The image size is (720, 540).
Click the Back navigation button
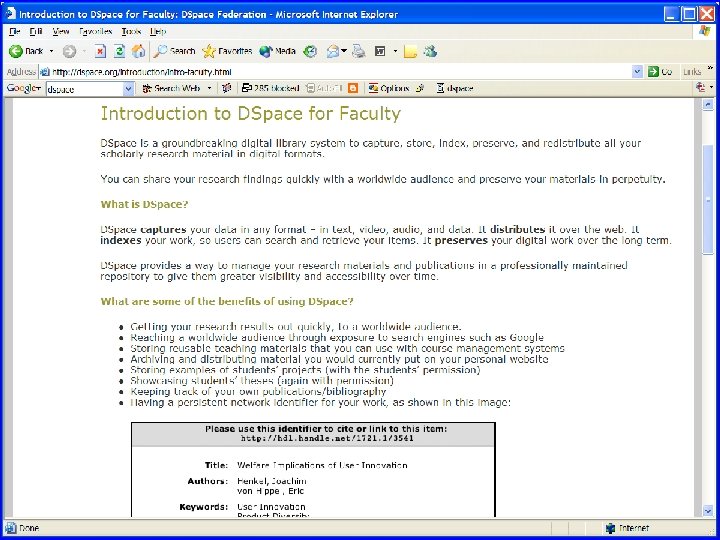pyautogui.click(x=26, y=51)
